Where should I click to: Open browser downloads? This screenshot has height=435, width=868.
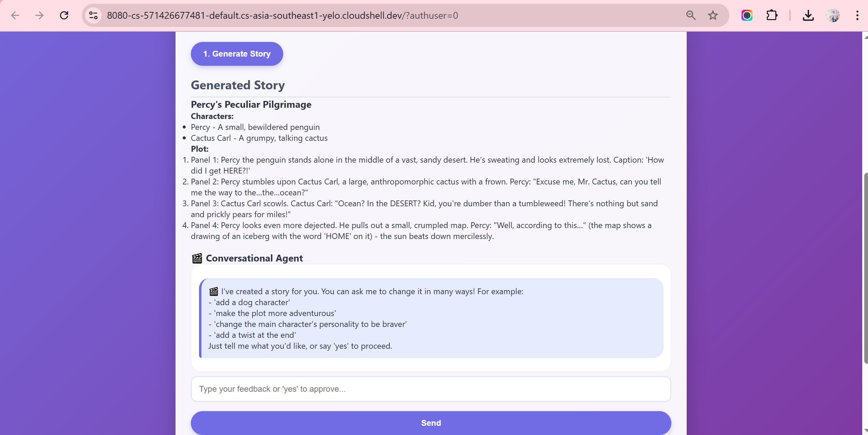coord(808,15)
